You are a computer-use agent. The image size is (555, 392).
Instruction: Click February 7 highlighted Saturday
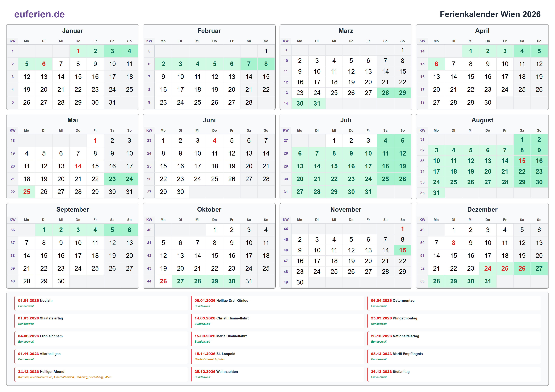249,64
